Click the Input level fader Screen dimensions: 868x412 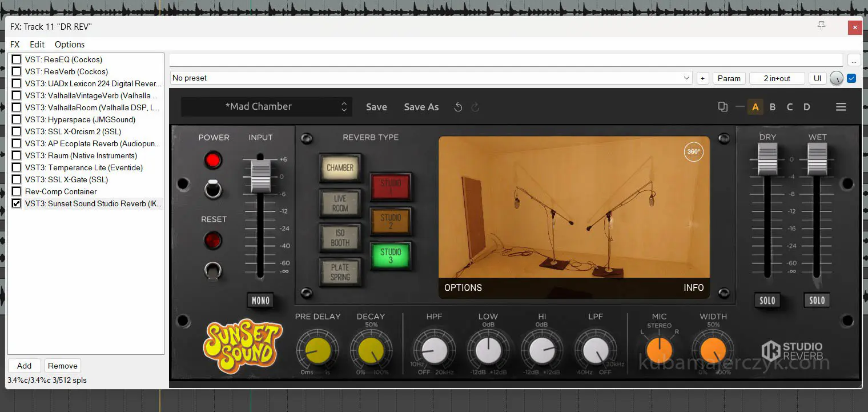point(260,176)
